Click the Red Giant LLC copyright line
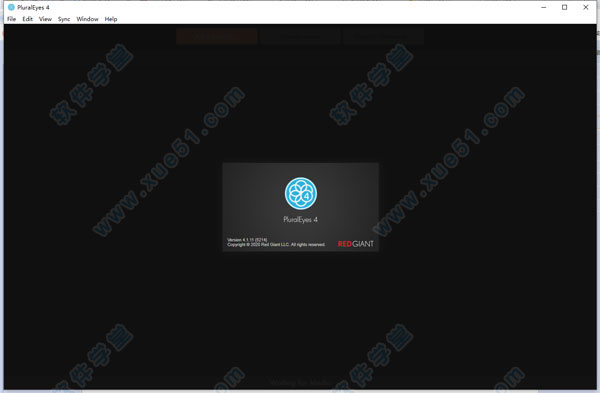Image resolution: width=600 pixels, height=393 pixels. pos(276,245)
